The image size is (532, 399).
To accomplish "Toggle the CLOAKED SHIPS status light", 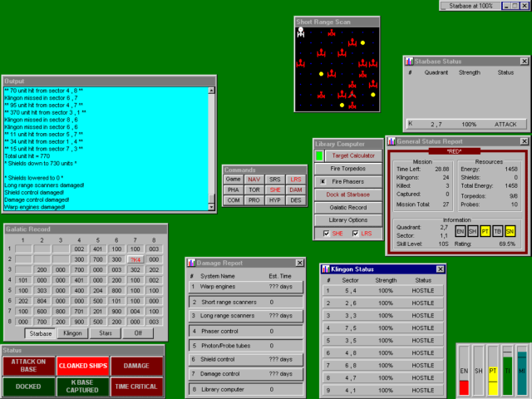I will click(x=83, y=366).
